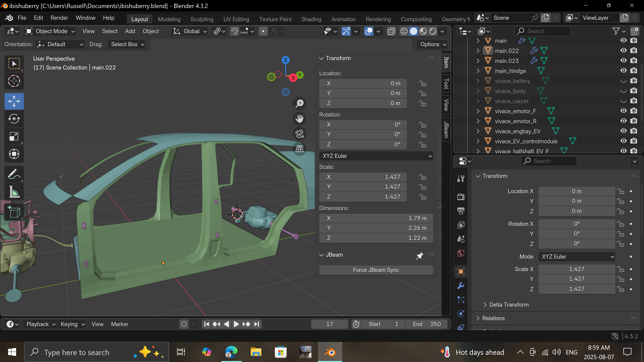The width and height of the screenshot is (644, 362).
Task: Expand main.023 in outliner
Action: (x=478, y=61)
